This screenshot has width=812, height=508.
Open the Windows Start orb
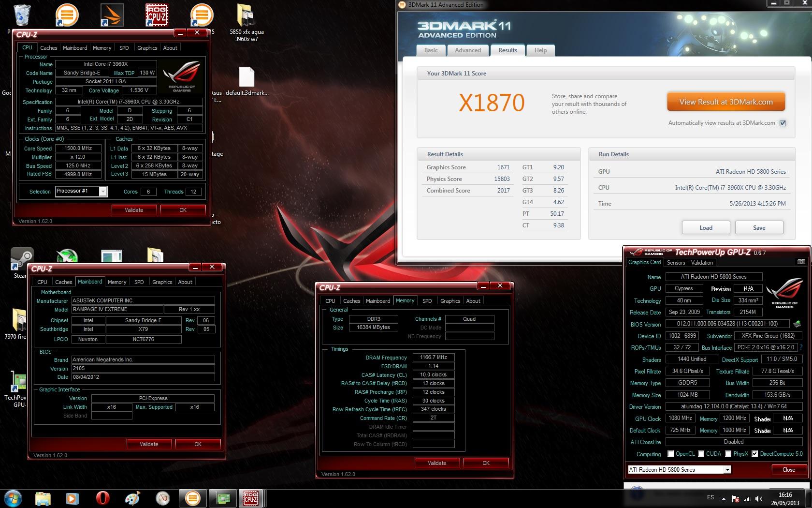click(x=13, y=498)
